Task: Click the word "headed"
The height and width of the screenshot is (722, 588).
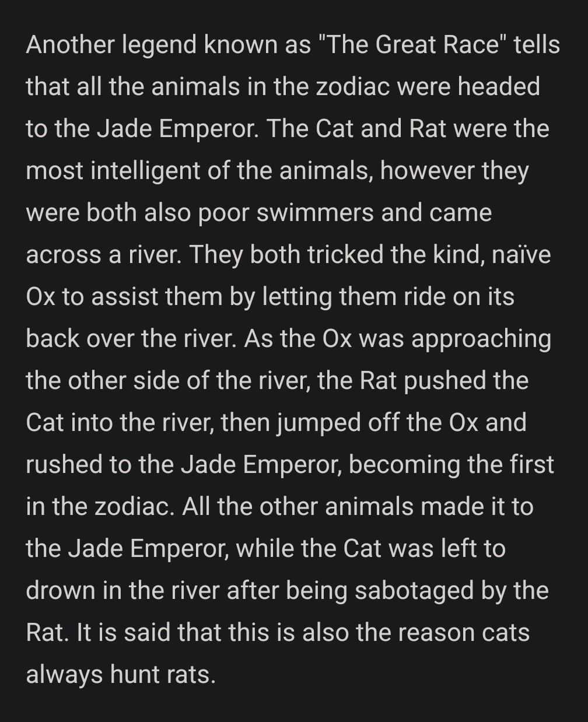Action: [499, 87]
